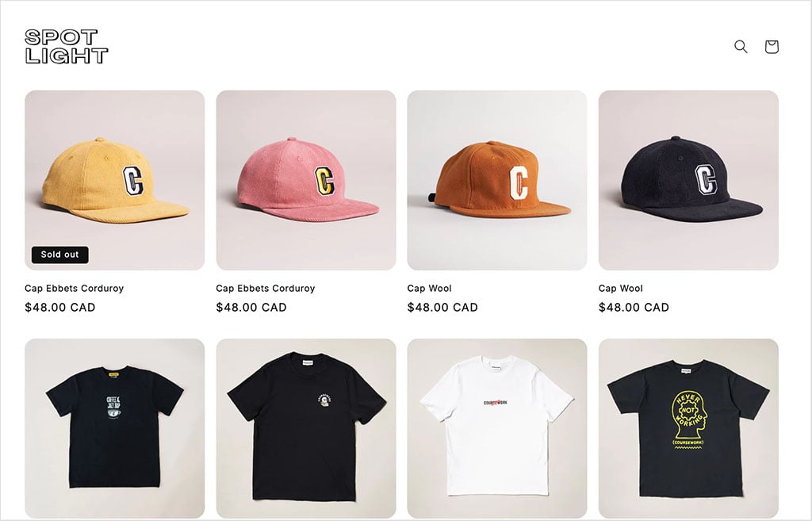This screenshot has width=812, height=521.
Task: Select the yellow corduroy cap image
Action: pos(114,180)
